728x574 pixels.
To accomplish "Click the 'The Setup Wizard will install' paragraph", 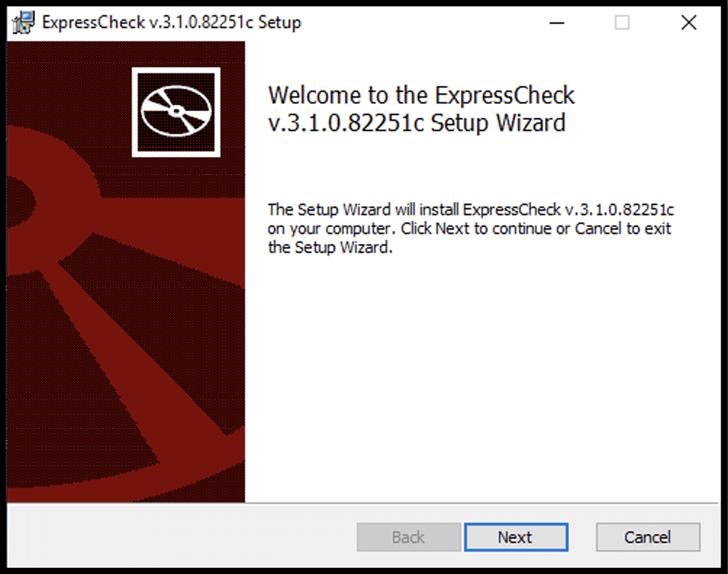I will [x=470, y=228].
